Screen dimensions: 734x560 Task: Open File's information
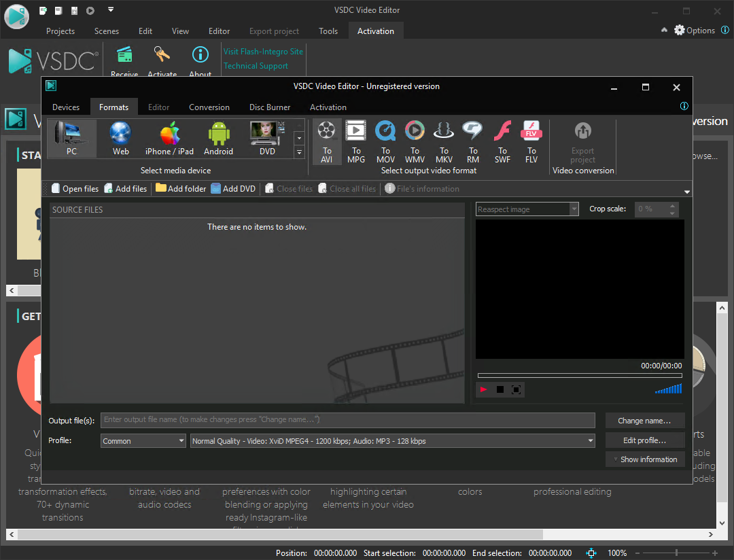click(422, 189)
